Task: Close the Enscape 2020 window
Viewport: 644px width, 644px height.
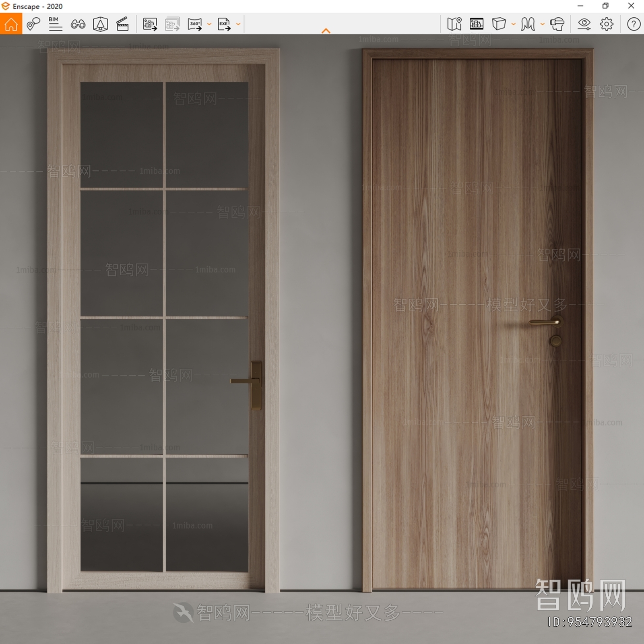Action: (x=631, y=6)
